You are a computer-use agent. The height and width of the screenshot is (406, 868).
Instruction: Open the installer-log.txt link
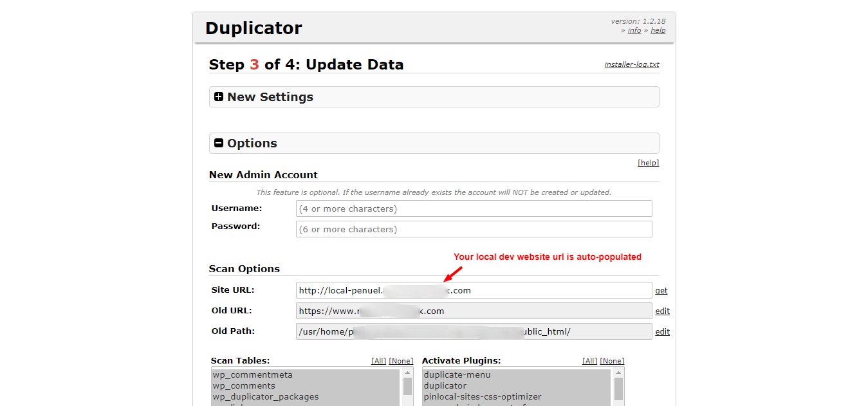632,64
